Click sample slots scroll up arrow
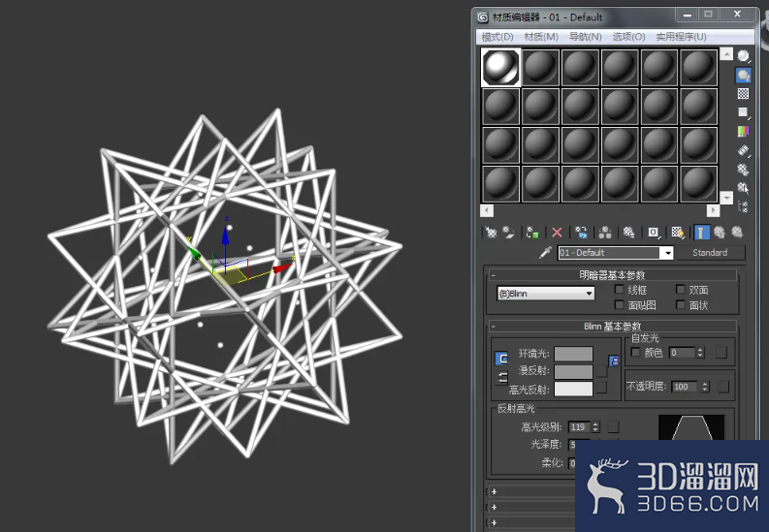769x532 pixels. (x=726, y=54)
